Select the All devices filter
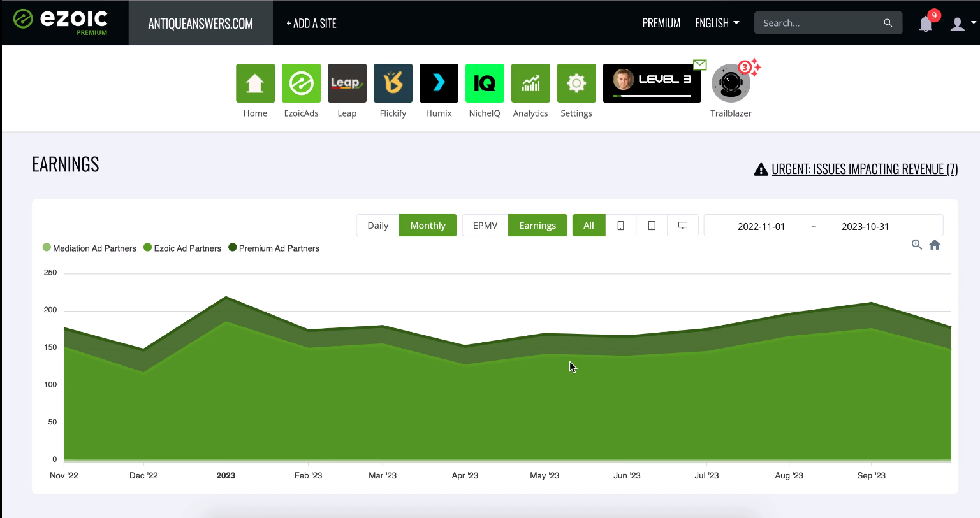This screenshot has height=518, width=980. click(x=589, y=226)
